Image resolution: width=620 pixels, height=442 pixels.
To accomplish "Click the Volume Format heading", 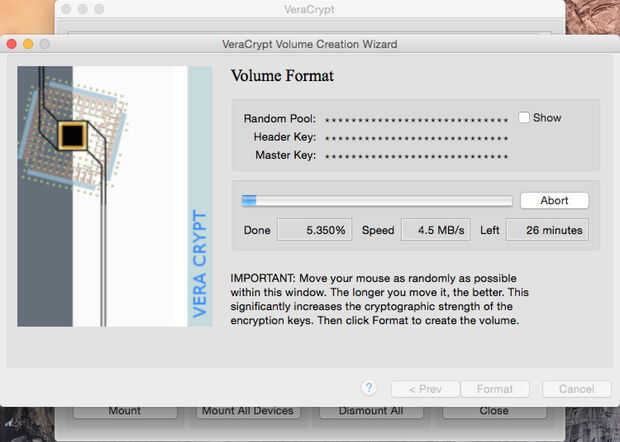I will [x=282, y=76].
